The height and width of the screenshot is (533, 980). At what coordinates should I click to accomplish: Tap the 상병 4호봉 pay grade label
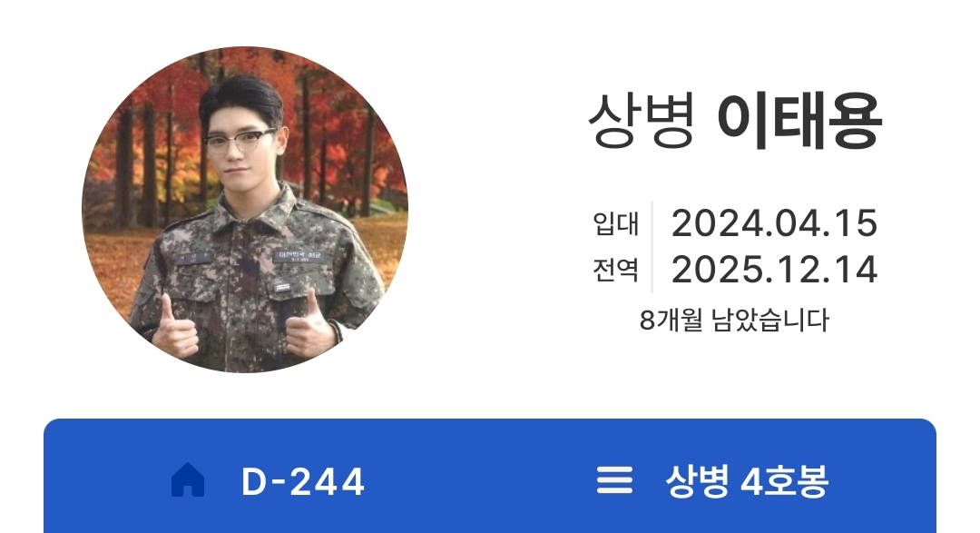(x=747, y=481)
